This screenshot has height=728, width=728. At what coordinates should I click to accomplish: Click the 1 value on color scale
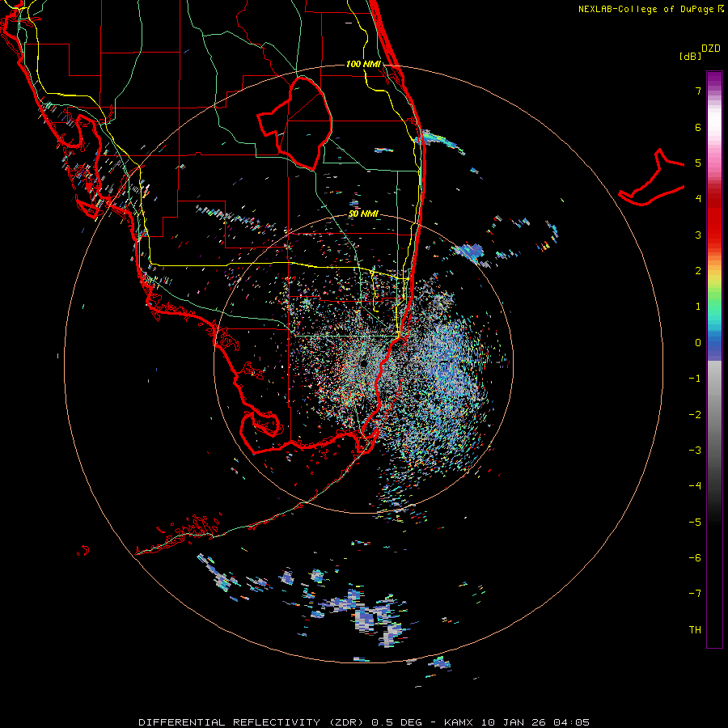coord(698,307)
